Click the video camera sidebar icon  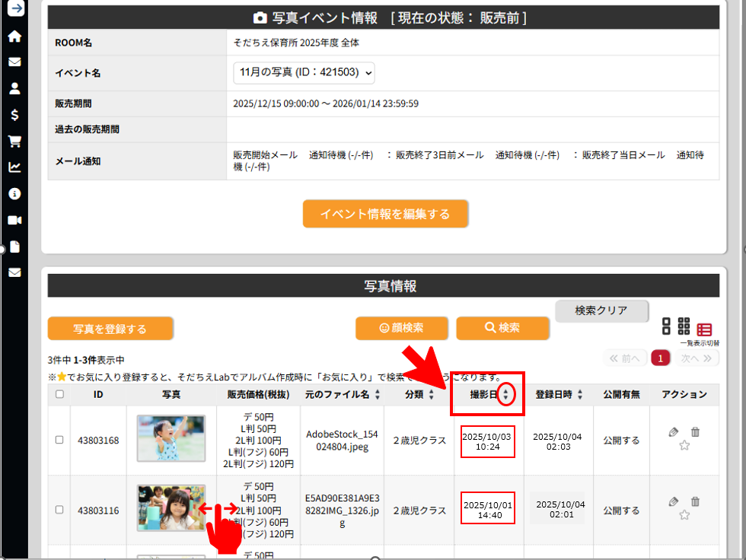pos(14,220)
